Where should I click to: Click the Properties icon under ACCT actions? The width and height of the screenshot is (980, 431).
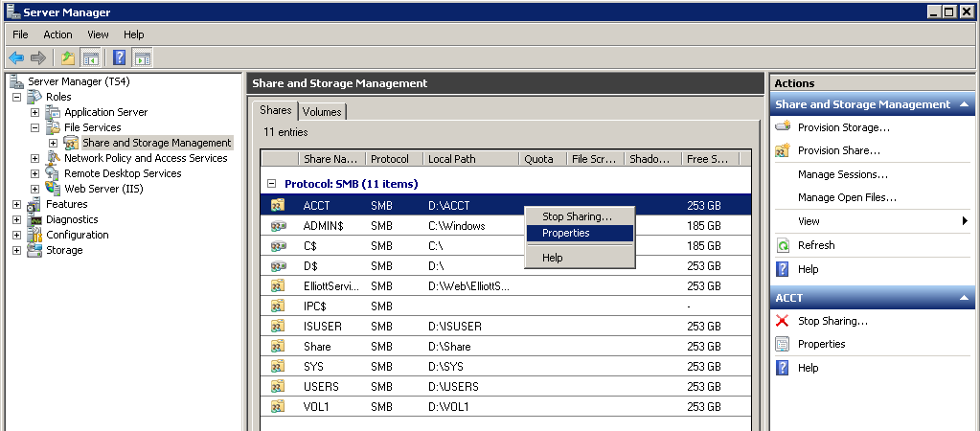783,344
